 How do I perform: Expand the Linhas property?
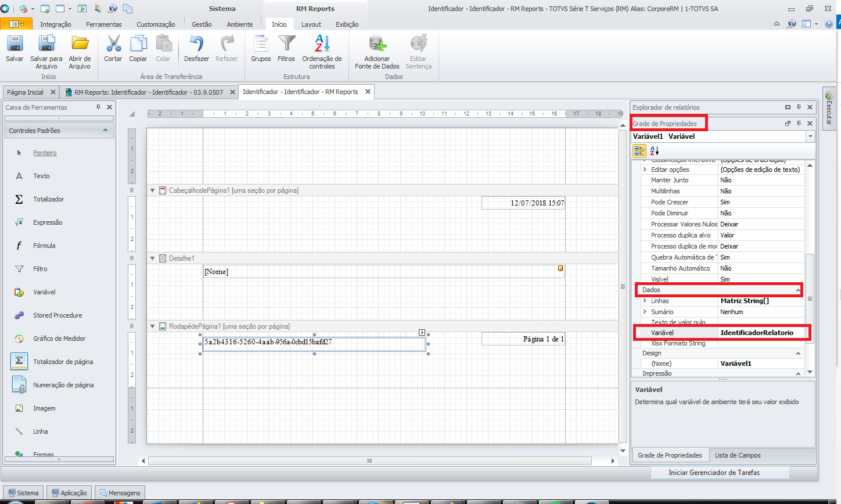click(x=645, y=301)
